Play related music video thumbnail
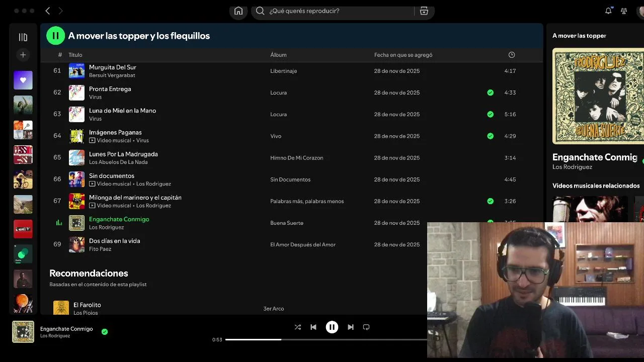 (590, 209)
